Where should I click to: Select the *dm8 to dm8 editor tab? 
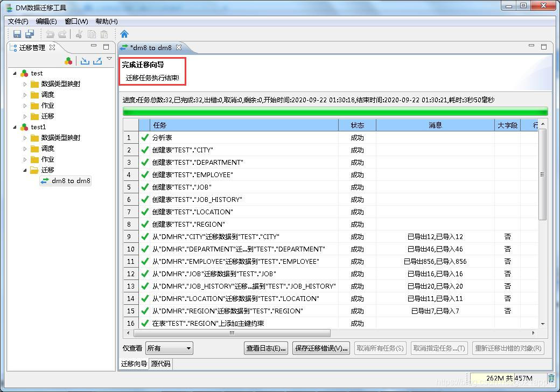[151, 47]
